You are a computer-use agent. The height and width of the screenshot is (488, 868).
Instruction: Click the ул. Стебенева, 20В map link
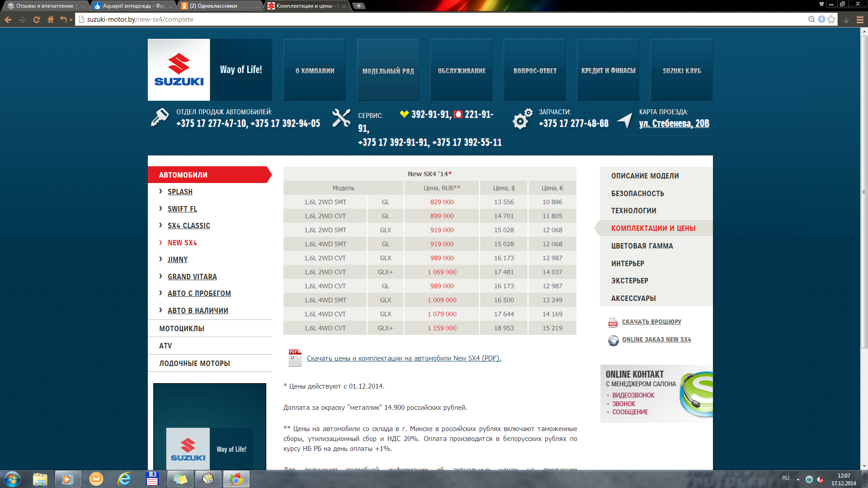[x=674, y=123]
